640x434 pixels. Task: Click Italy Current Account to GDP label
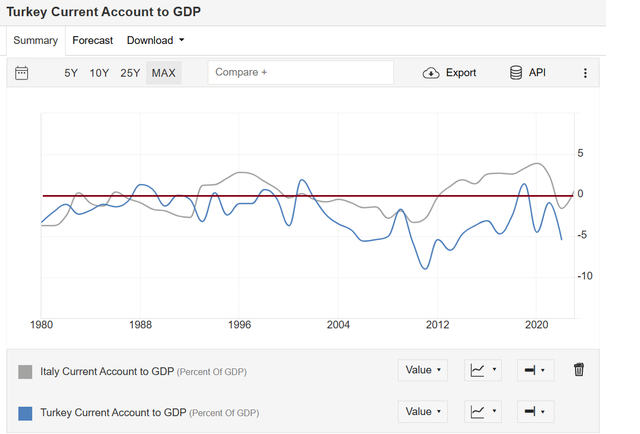click(107, 372)
